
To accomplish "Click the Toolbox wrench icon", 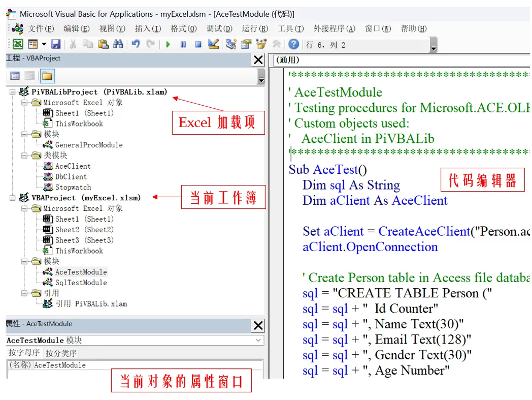I will point(277,45).
